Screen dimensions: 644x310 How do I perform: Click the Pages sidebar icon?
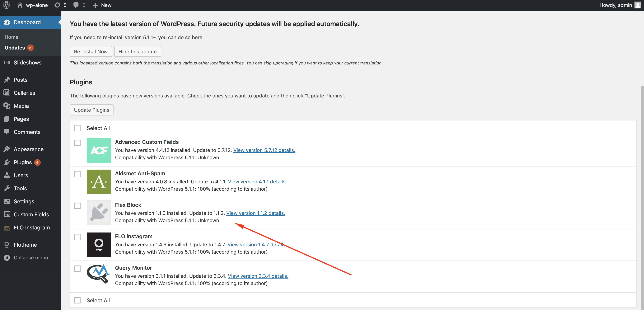point(7,119)
